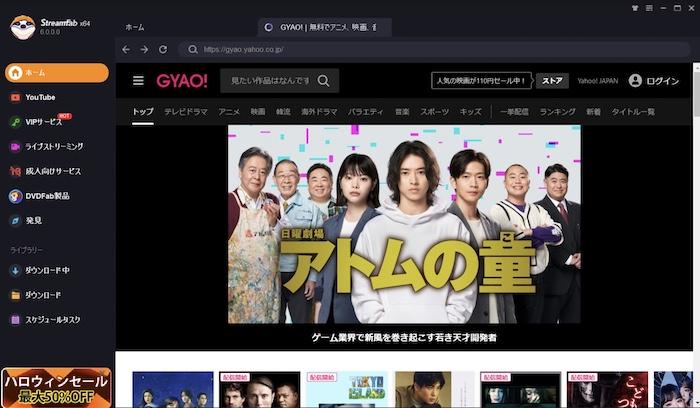Click the hero caption about ゲーム業界
This screenshot has width=700, height=408.
pyautogui.click(x=404, y=337)
